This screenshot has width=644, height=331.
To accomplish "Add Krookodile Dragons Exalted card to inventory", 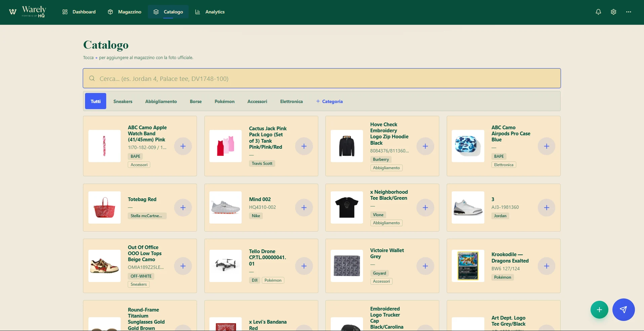I will 547,266.
